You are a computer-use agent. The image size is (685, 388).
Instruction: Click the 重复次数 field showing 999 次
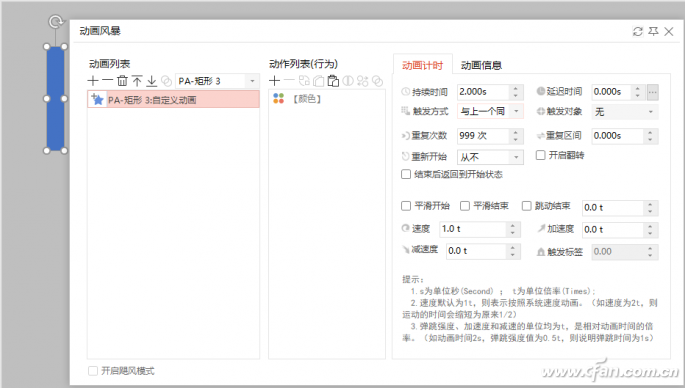[x=483, y=136]
